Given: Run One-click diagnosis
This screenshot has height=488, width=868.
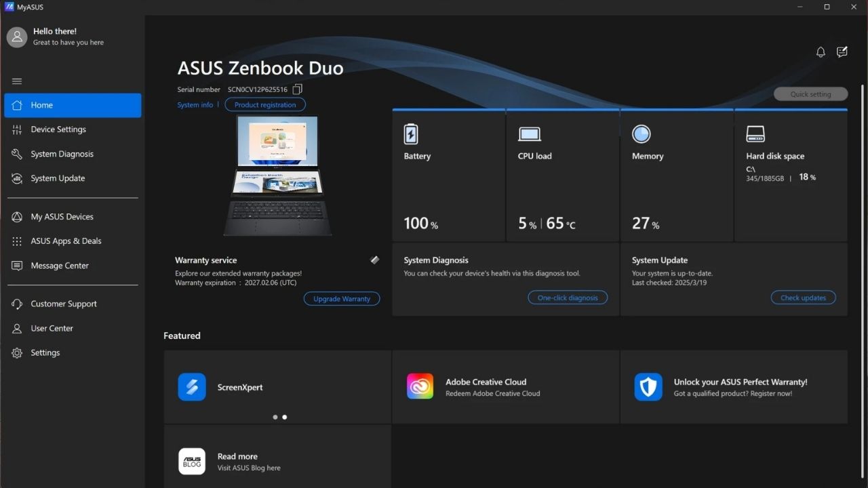Looking at the screenshot, I should coord(568,297).
